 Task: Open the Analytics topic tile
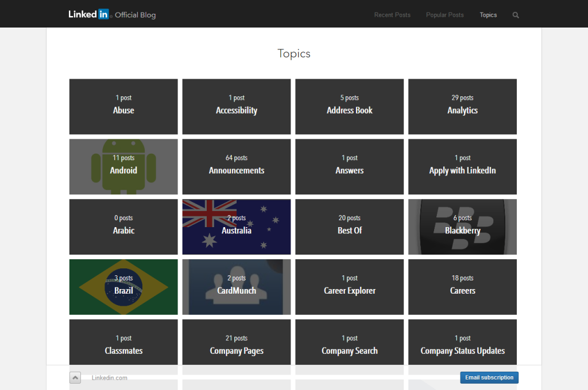click(462, 107)
